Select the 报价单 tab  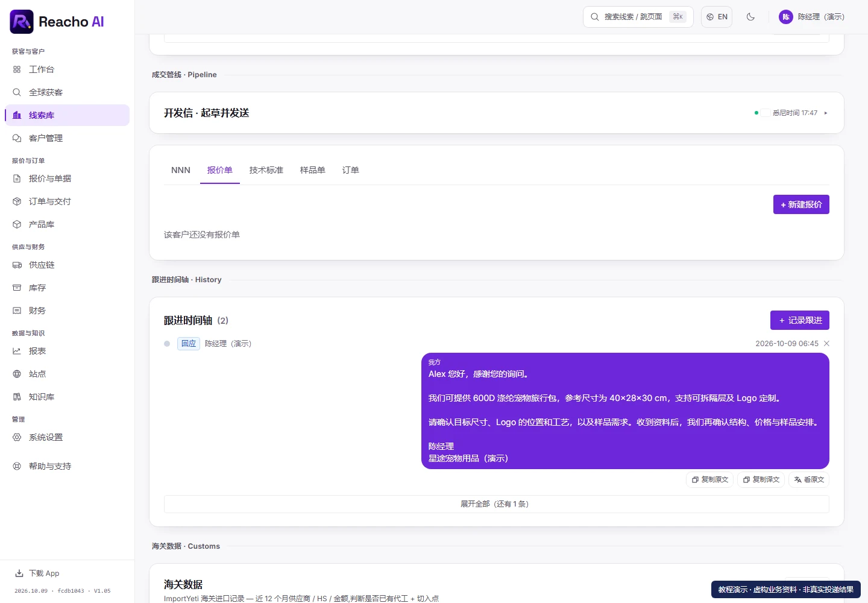[219, 170]
